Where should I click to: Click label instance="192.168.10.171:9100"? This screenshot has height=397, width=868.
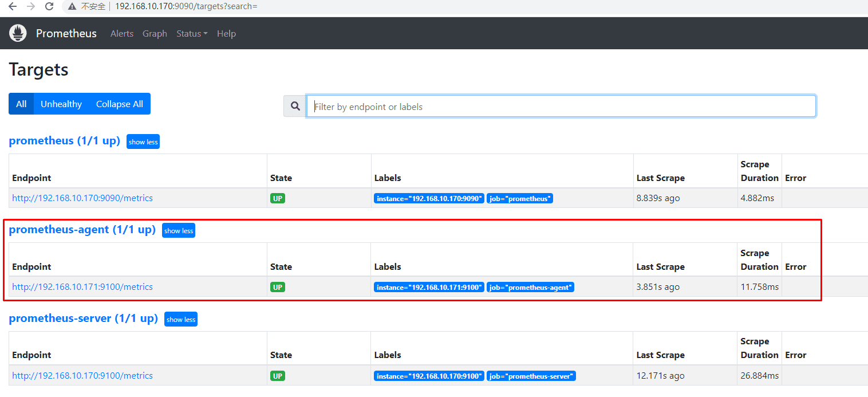tap(429, 288)
